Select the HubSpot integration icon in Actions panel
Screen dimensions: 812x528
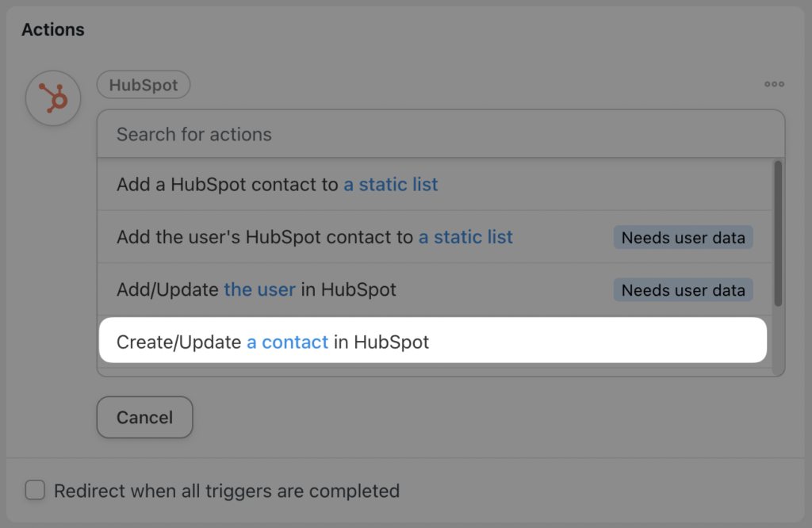point(52,98)
